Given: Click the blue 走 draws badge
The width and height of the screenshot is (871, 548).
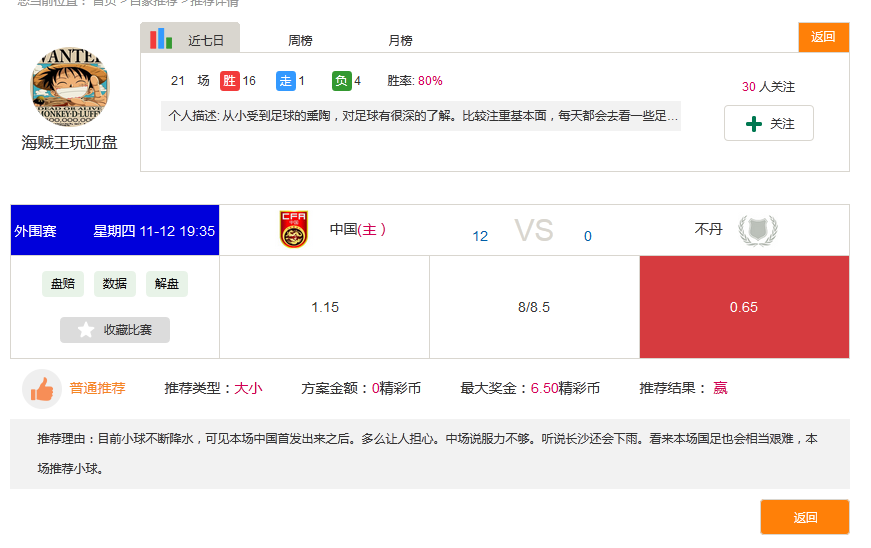Looking at the screenshot, I should coord(285,81).
